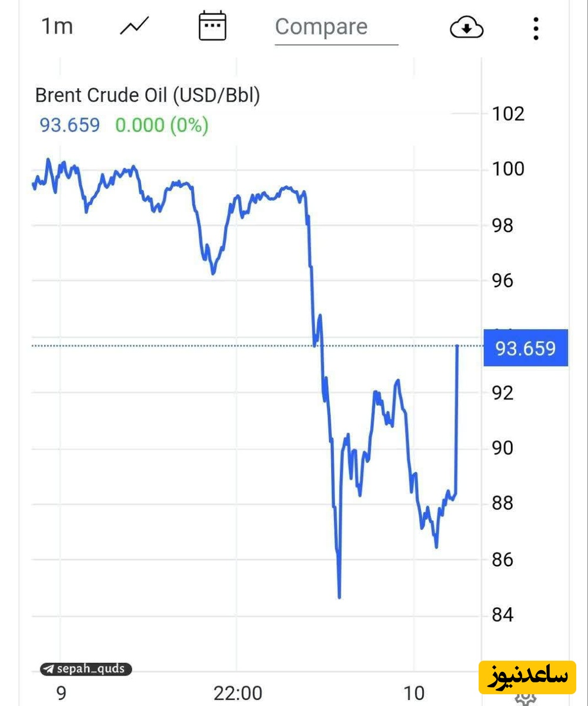Click the 84 price scale label
588x706 pixels.
click(503, 615)
